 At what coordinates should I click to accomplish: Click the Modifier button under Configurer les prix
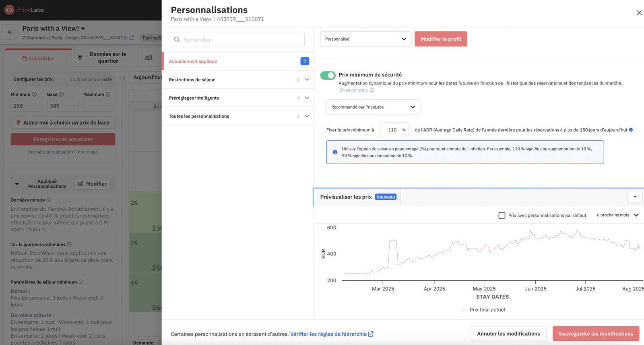92,184
